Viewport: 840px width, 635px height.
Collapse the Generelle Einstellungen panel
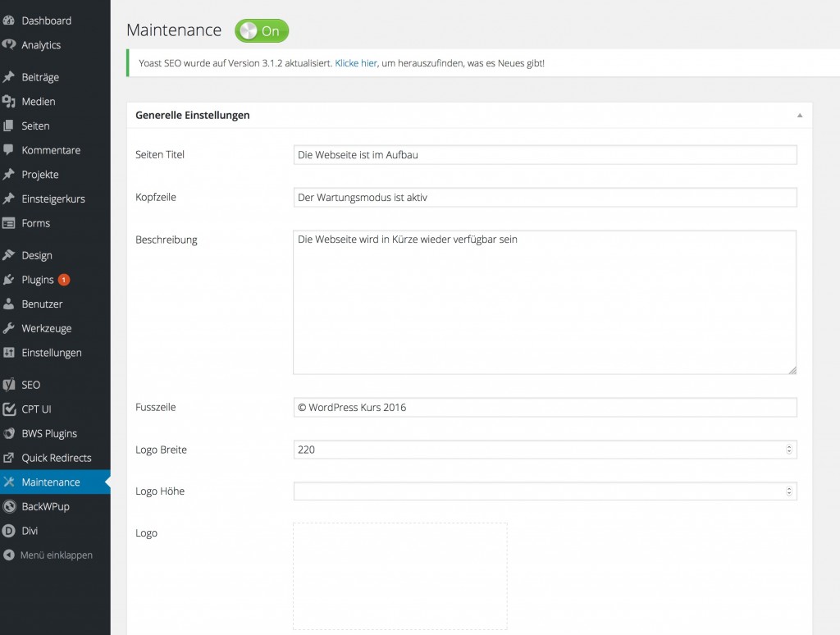[x=798, y=115]
